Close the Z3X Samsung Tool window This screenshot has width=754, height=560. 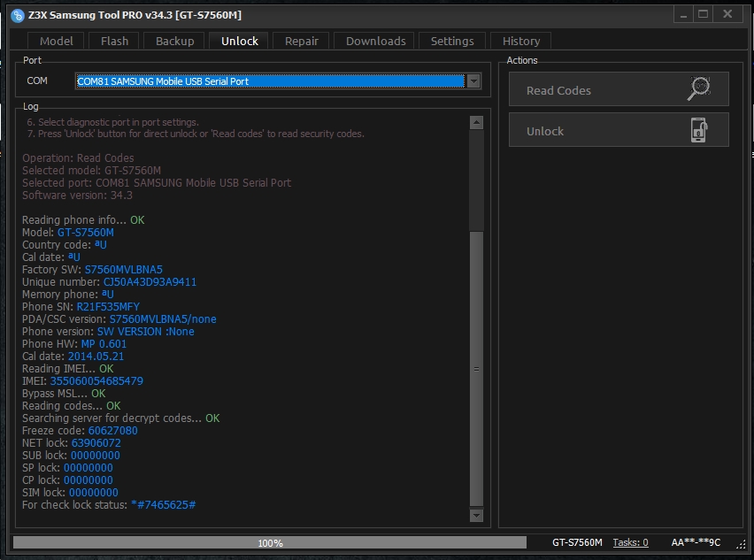pyautogui.click(x=727, y=15)
